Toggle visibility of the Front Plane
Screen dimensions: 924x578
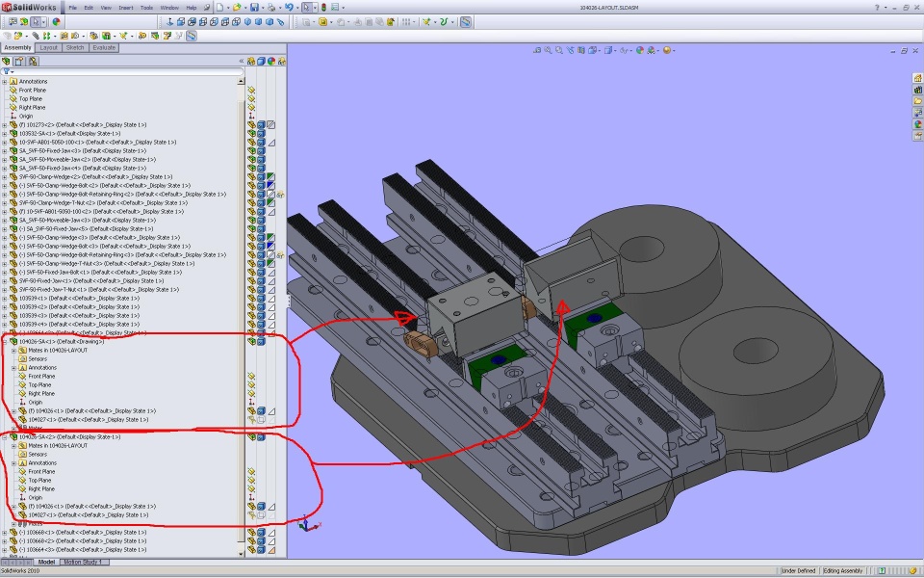point(251,90)
